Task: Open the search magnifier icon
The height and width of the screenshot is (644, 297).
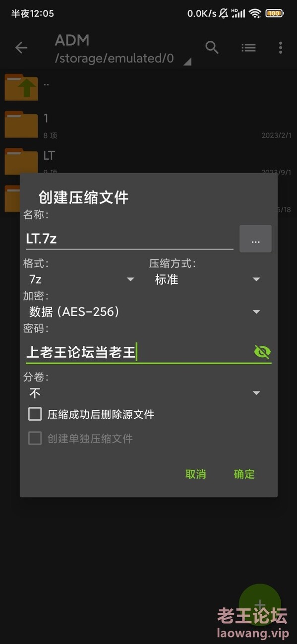Action: click(x=212, y=48)
